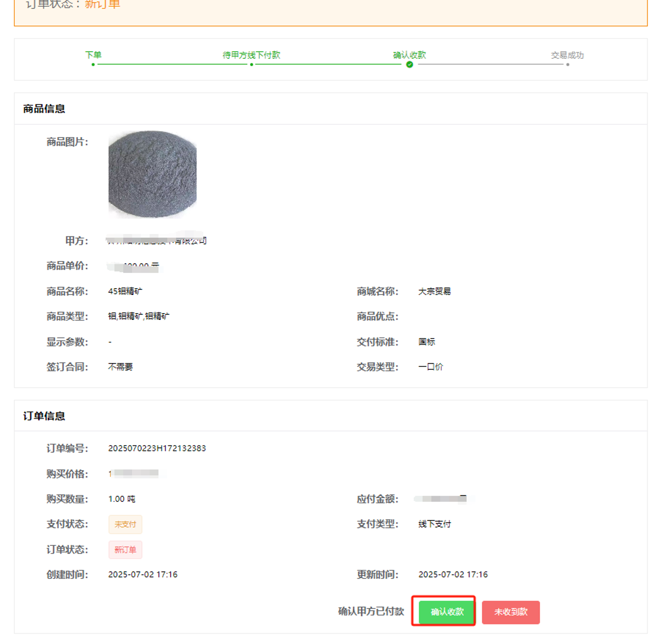
Task: Click the 未支付 payment status tag
Action: (125, 524)
